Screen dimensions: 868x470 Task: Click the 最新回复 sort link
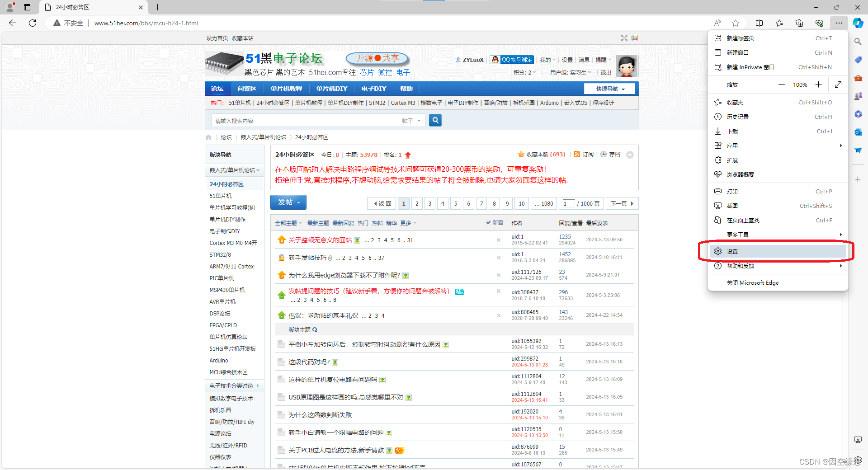click(344, 223)
